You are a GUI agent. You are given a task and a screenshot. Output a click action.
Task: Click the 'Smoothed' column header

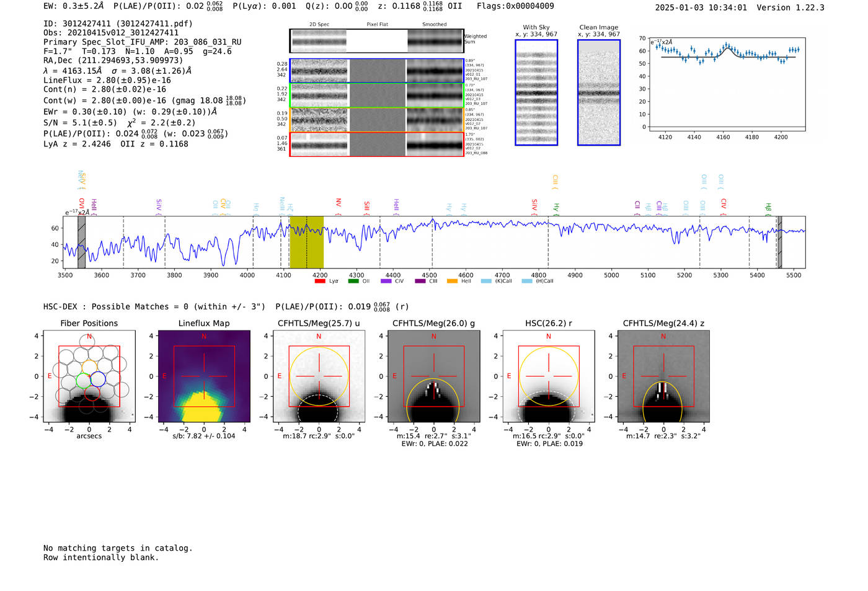pyautogui.click(x=435, y=25)
